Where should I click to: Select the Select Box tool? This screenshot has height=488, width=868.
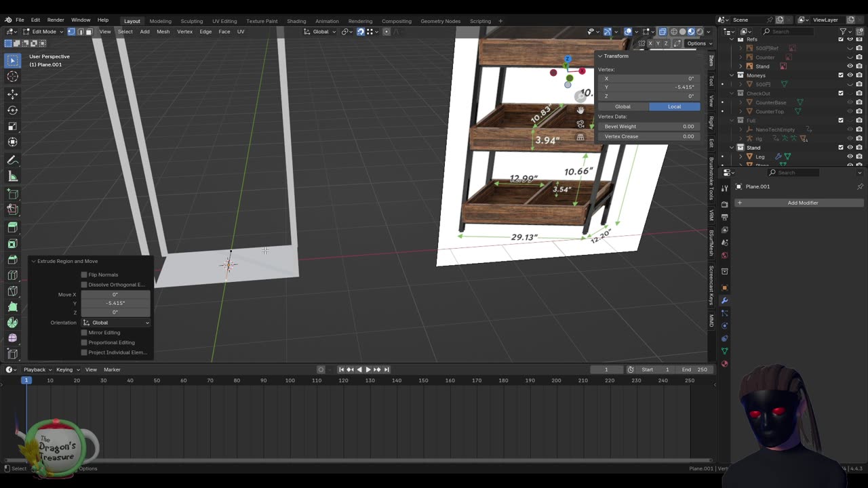pyautogui.click(x=12, y=60)
